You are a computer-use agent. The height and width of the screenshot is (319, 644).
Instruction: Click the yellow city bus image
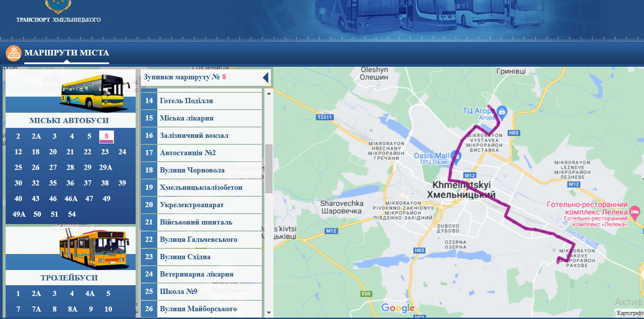click(x=95, y=91)
